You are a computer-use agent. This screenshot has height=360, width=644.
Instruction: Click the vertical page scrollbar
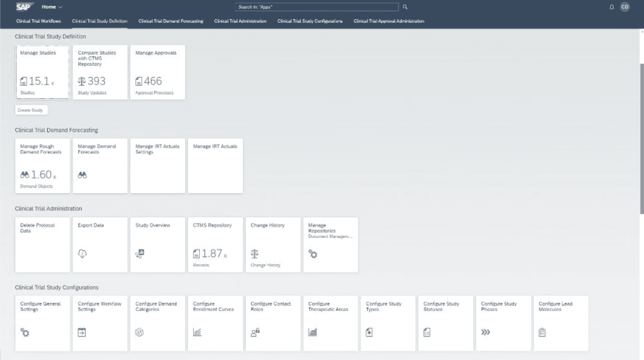[x=642, y=139]
